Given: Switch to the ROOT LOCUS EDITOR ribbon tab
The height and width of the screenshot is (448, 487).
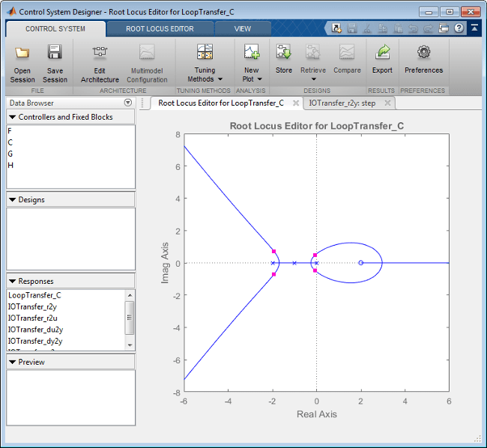Looking at the screenshot, I should point(160,28).
